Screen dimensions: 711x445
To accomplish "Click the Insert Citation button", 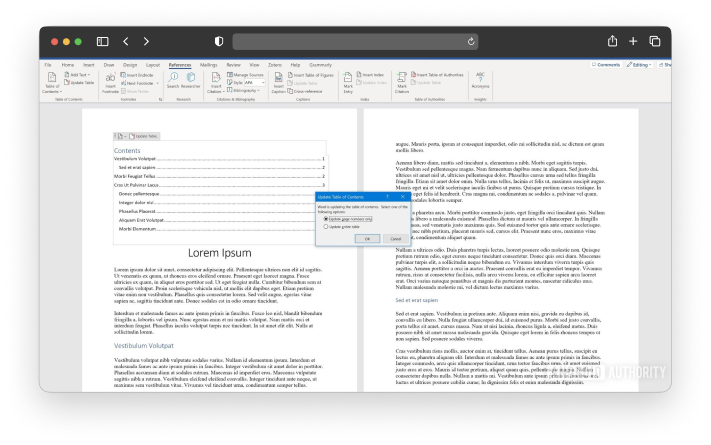I will 216,83.
